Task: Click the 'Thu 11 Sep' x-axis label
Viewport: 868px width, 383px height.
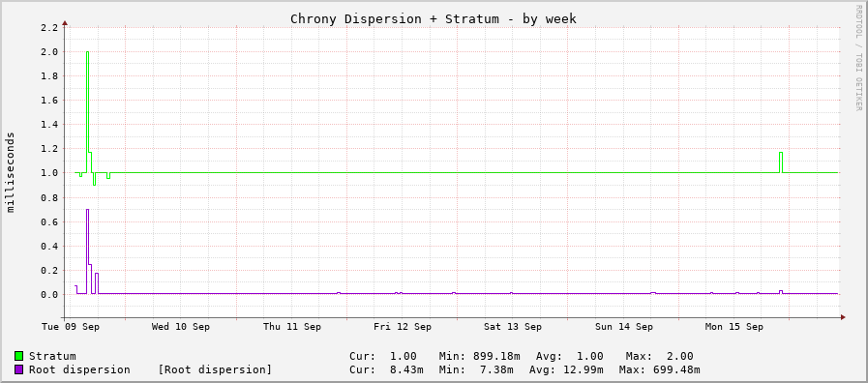Action: coord(291,327)
